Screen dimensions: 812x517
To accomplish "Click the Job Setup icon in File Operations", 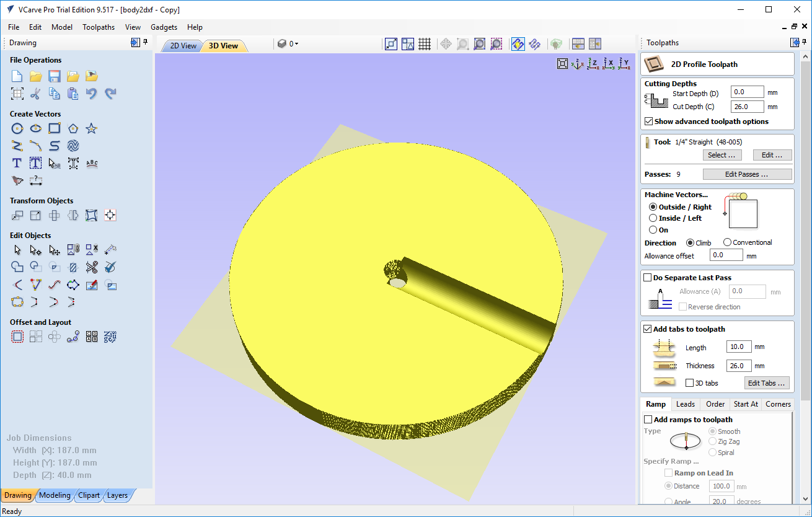I will [x=17, y=94].
